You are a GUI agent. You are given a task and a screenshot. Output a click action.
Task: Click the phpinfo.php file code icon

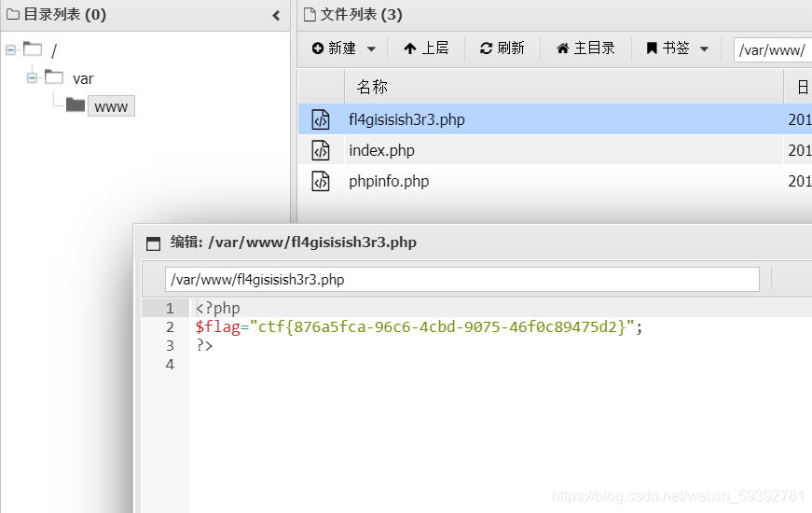(x=321, y=181)
